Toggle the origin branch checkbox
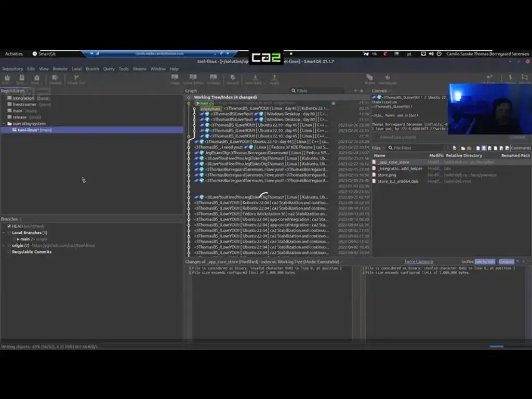The width and height of the screenshot is (532, 399). point(9,245)
